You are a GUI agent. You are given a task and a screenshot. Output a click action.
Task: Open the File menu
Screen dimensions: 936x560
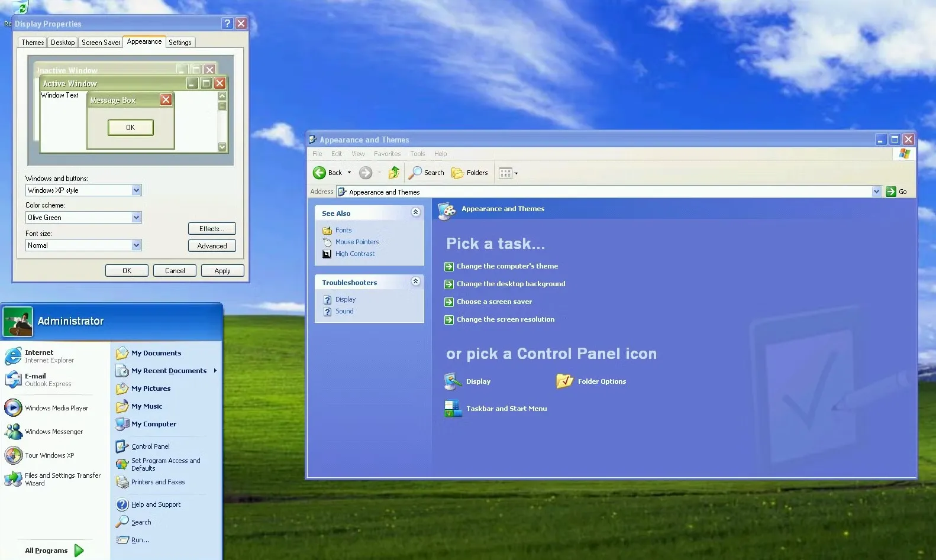[317, 154]
